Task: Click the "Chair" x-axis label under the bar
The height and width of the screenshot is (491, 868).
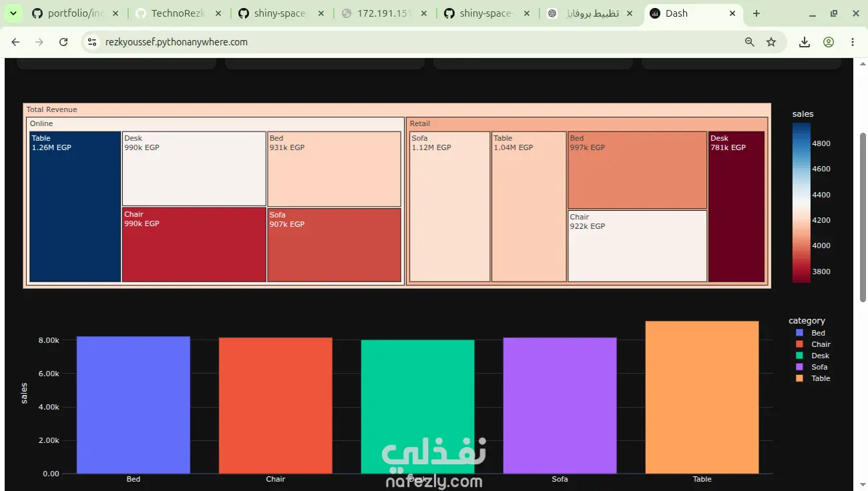Action: coord(276,479)
